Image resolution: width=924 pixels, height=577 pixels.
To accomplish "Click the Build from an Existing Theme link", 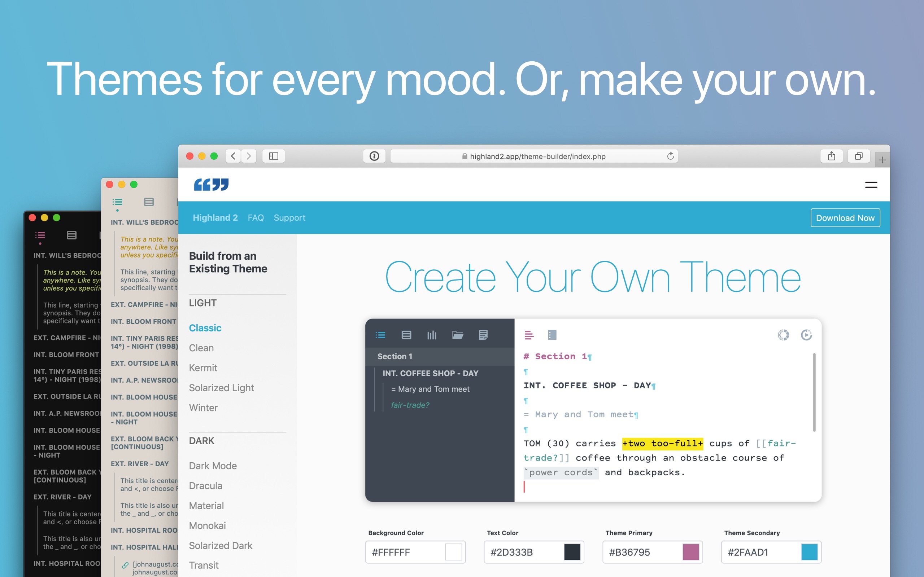I will pos(229,263).
